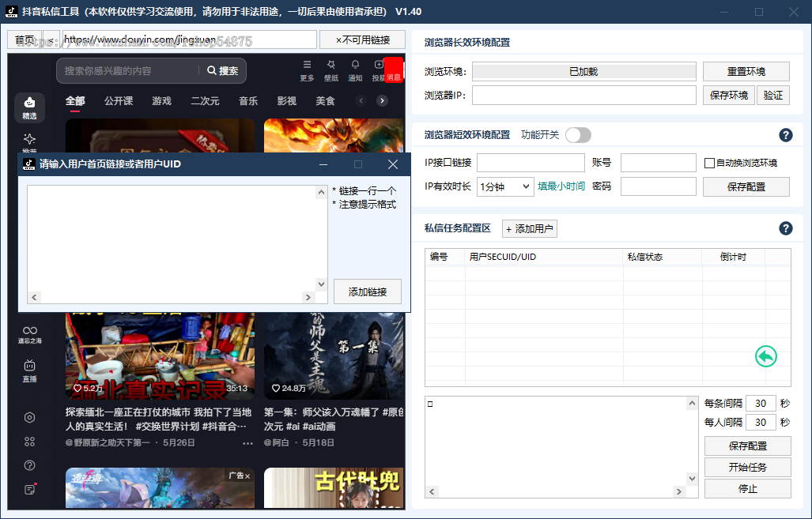Viewport: 812px width, 519px height.
Task: Click the heart 5.2万 like icon
Action: tap(77, 388)
